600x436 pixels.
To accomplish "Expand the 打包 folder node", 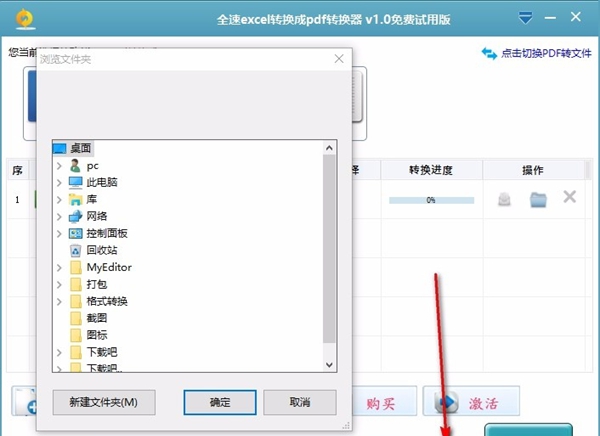I will tap(59, 284).
